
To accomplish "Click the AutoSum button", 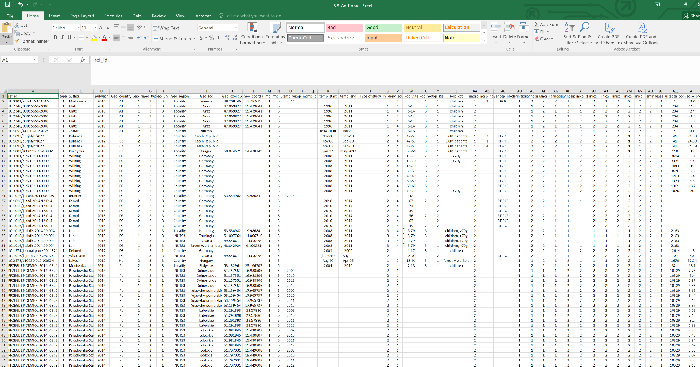I will pos(546,25).
